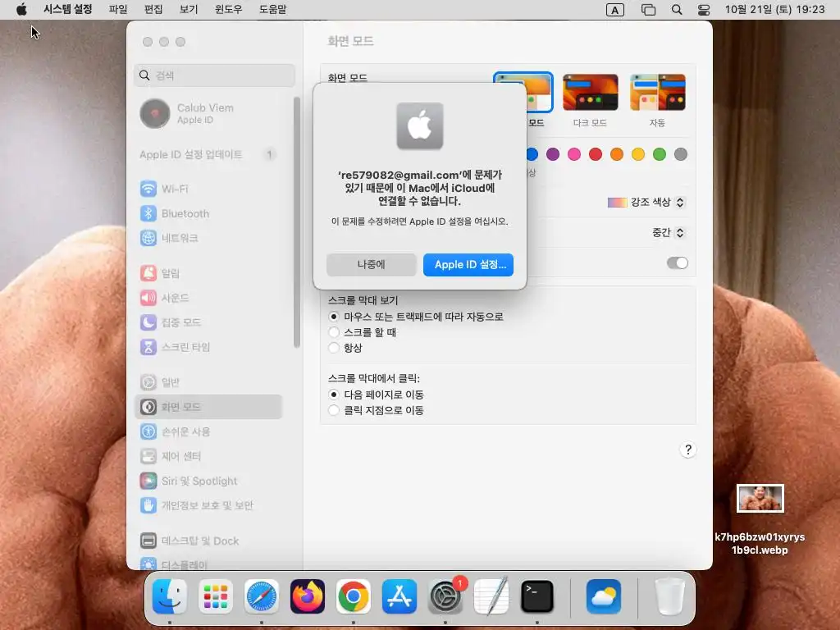Pick the orange accent color
Screen dimensions: 840x630
coord(617,154)
